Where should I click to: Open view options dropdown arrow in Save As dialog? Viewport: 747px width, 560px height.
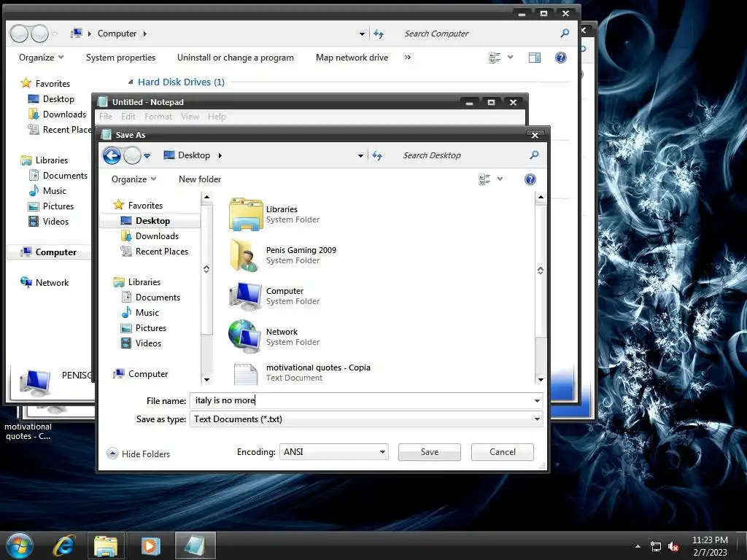(500, 179)
